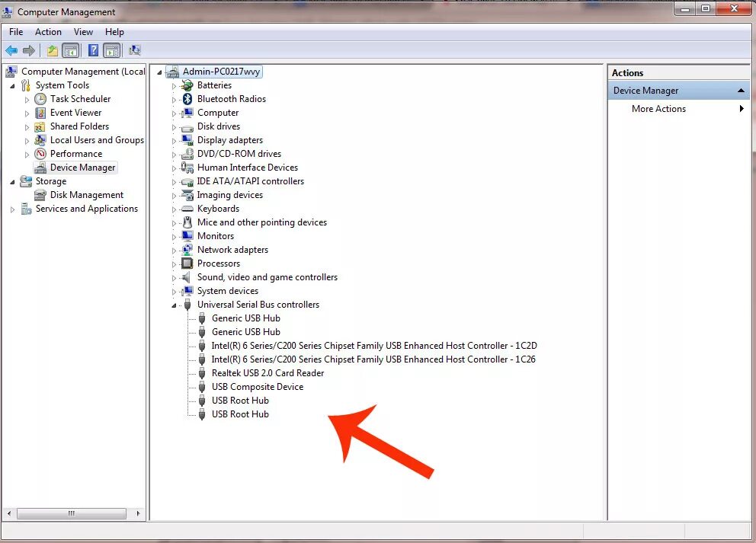This screenshot has height=543, width=756.
Task: Expand the System devices category
Action: (174, 292)
